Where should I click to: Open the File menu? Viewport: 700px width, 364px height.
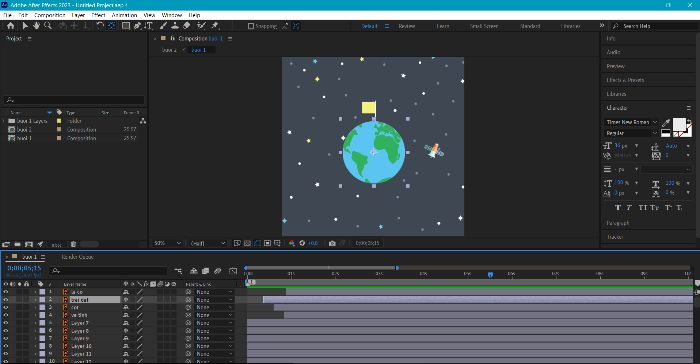coord(8,15)
